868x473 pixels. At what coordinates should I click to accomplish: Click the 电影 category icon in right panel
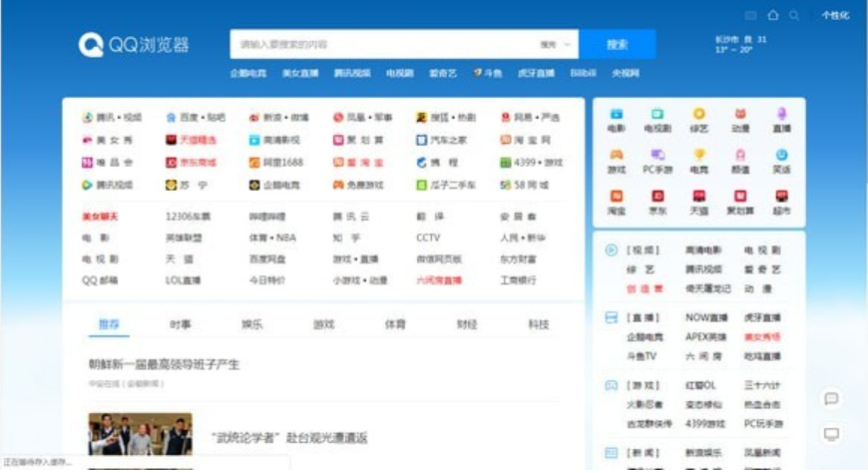coord(617,114)
